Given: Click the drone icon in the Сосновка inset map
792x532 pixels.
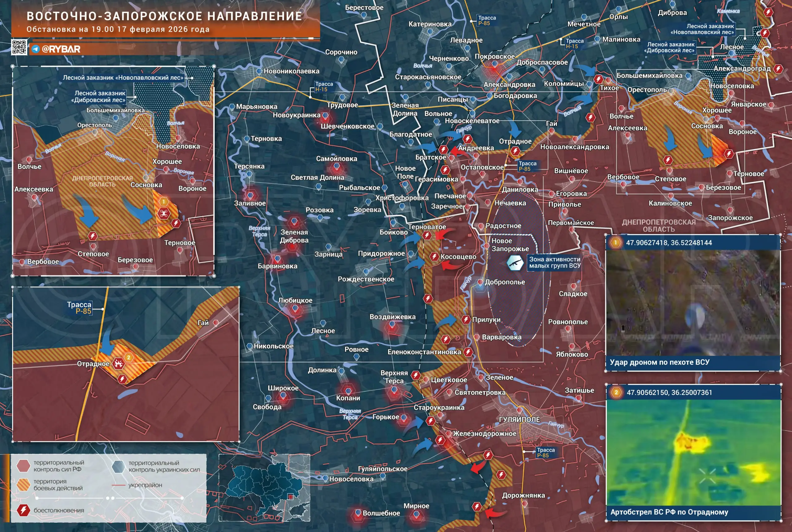Looking at the screenshot, I should [164, 213].
